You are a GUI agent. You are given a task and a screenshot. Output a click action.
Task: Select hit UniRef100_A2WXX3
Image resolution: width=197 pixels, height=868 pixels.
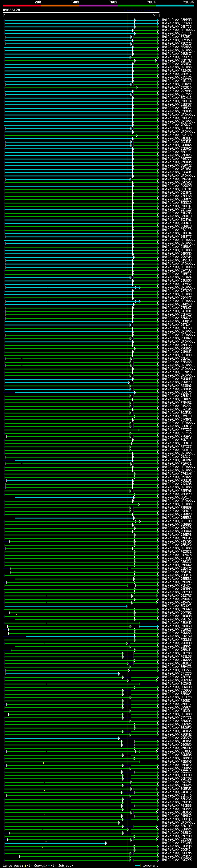click(x=177, y=43)
